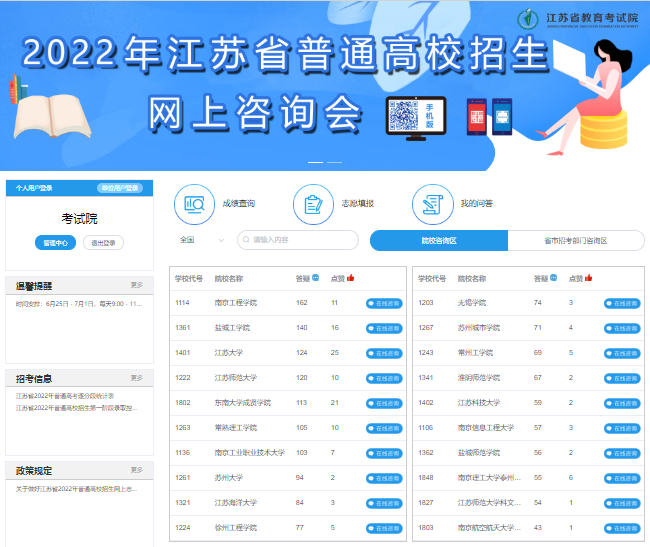Open 更多 link in 温馨提醒 panel
This screenshot has width=650, height=547.
(x=137, y=285)
